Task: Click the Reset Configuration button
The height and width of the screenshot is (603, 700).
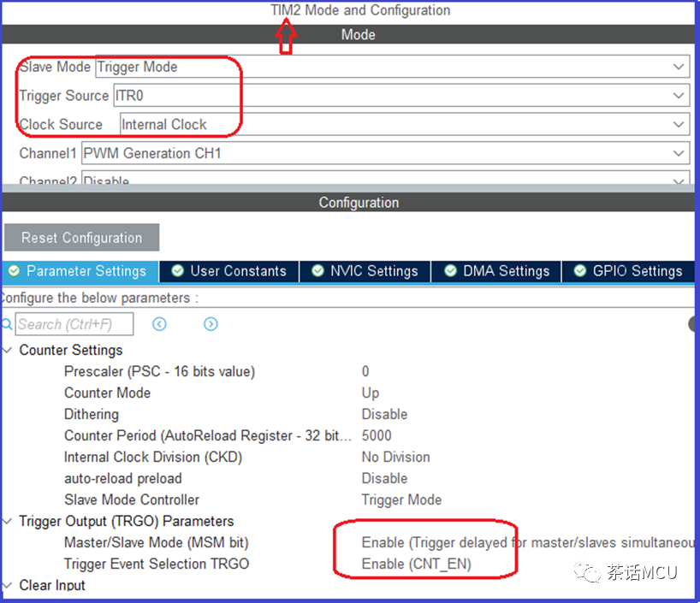Action: (x=81, y=238)
